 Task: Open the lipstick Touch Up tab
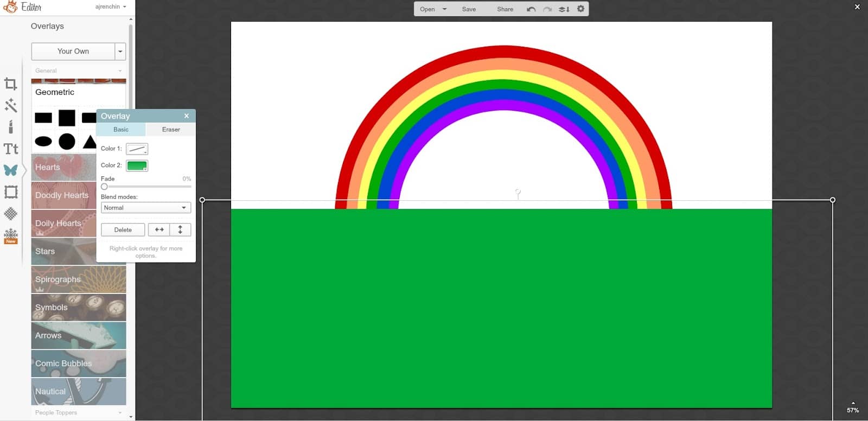pos(10,127)
